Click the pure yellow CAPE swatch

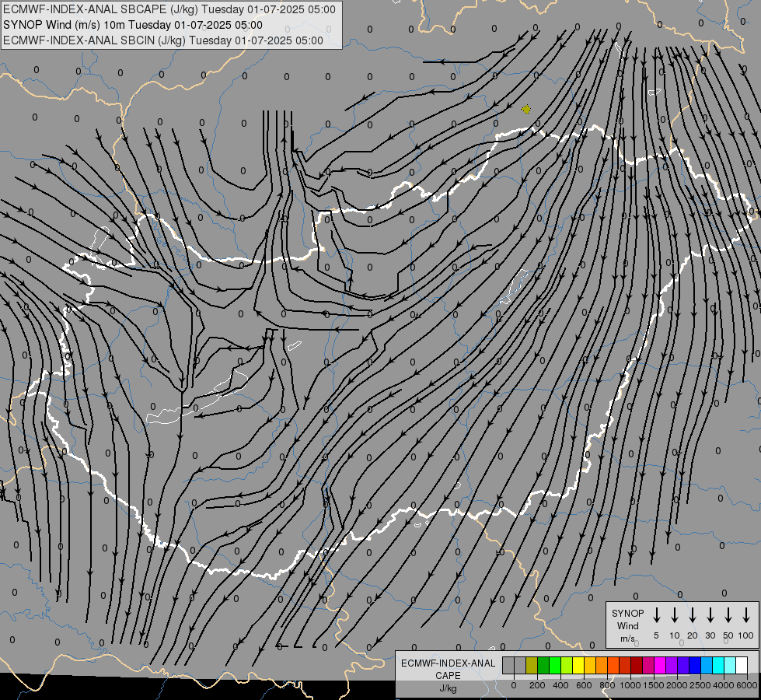pyautogui.click(x=578, y=665)
